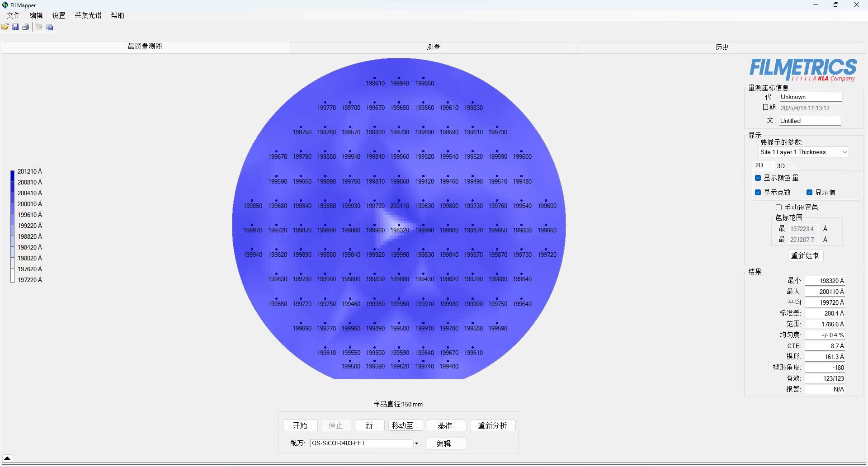Enable the 手动设置色 checkbox
868x467 pixels.
pyautogui.click(x=778, y=208)
